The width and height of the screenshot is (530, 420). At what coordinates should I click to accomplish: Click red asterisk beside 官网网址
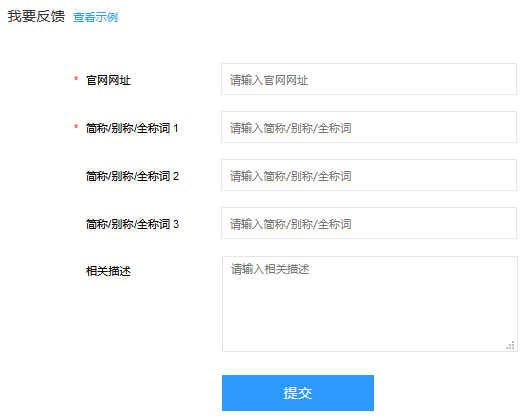(x=76, y=79)
